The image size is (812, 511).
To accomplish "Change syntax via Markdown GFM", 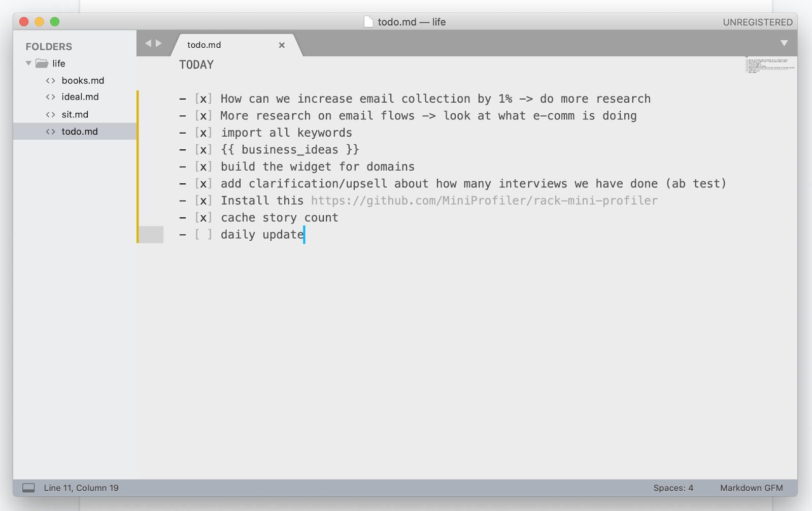I will tap(752, 488).
